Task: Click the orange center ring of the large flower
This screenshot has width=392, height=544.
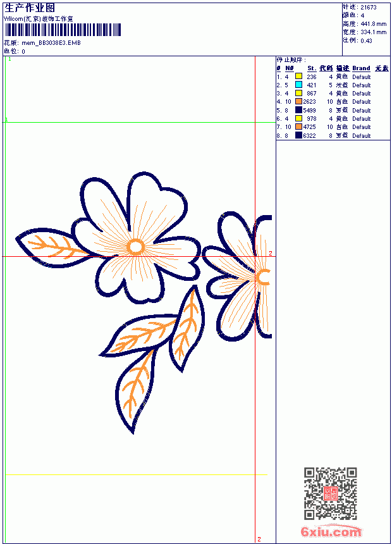Action: tap(135, 247)
